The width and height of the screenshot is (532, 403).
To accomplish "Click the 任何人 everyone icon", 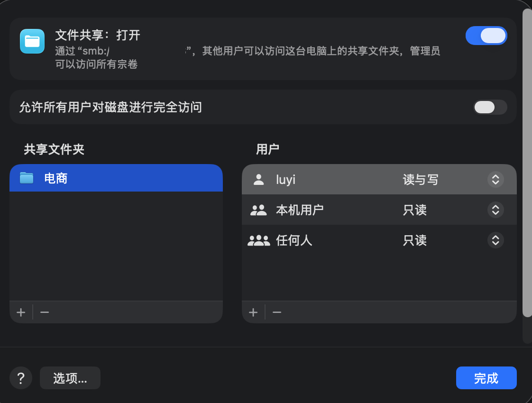I will (x=258, y=240).
